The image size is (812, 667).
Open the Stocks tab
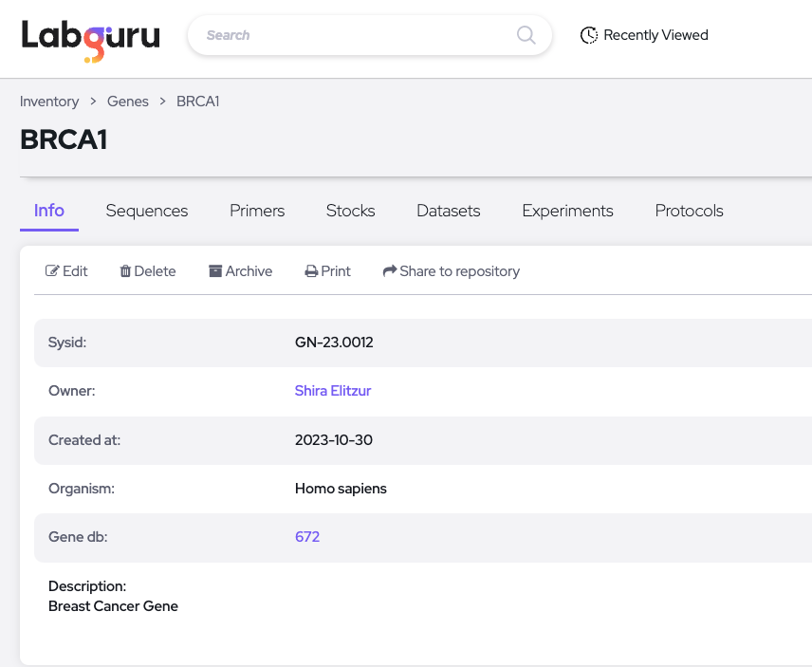(350, 211)
